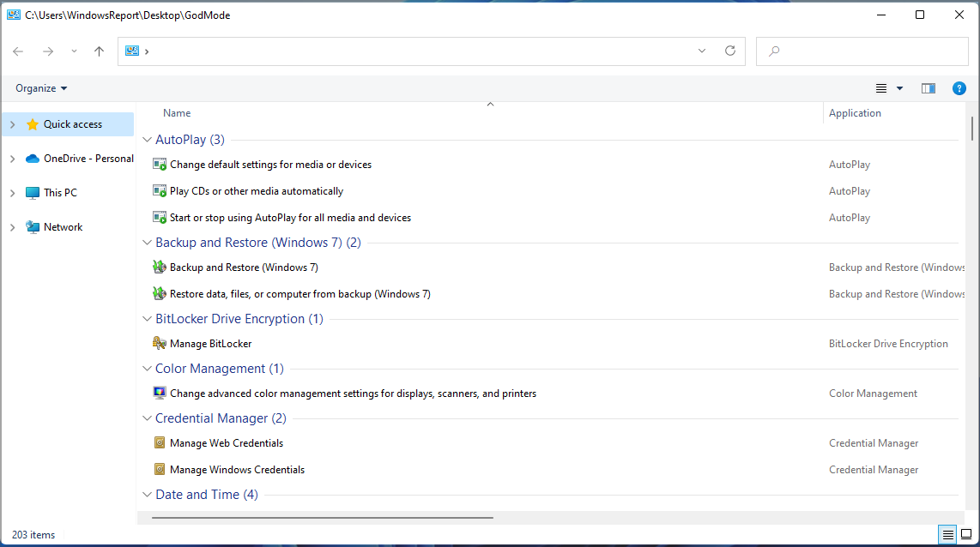This screenshot has height=547, width=980.
Task: Open Help with the question mark icon
Action: (x=959, y=88)
